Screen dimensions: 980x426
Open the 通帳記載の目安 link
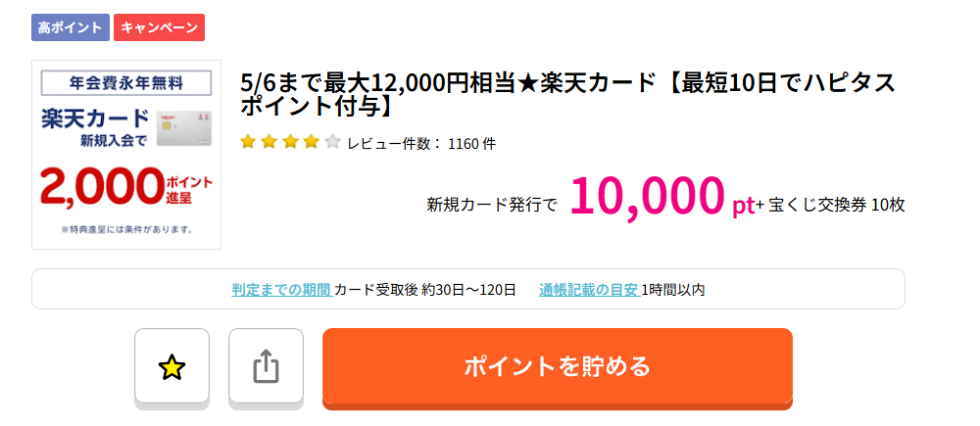(589, 290)
